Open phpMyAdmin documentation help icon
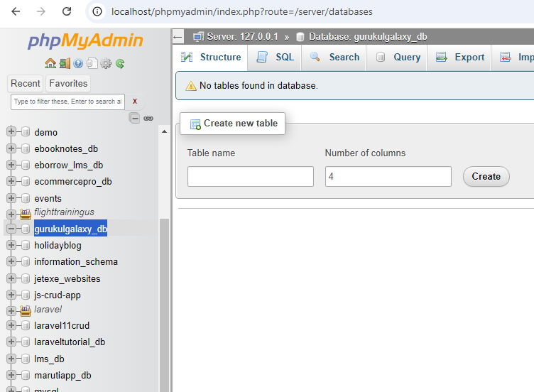This screenshot has height=392, width=534. pos(78,63)
